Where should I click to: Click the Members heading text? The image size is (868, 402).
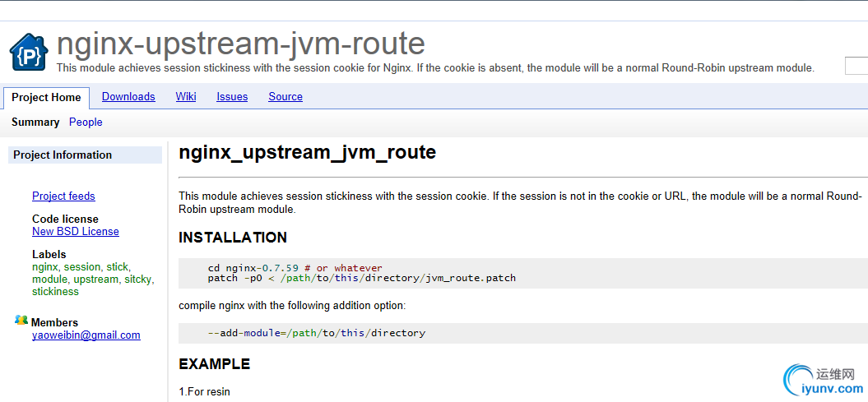[x=54, y=323]
